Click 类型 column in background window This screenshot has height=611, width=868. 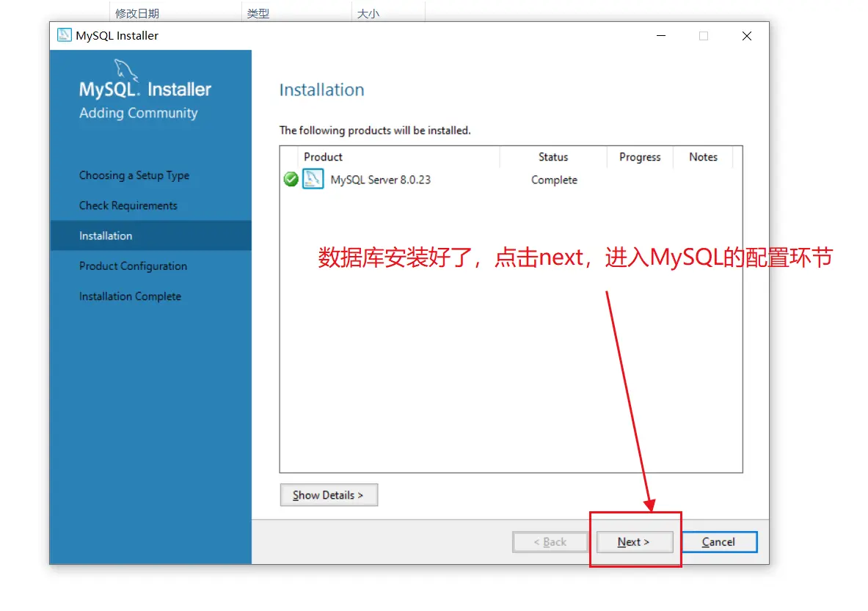(258, 13)
